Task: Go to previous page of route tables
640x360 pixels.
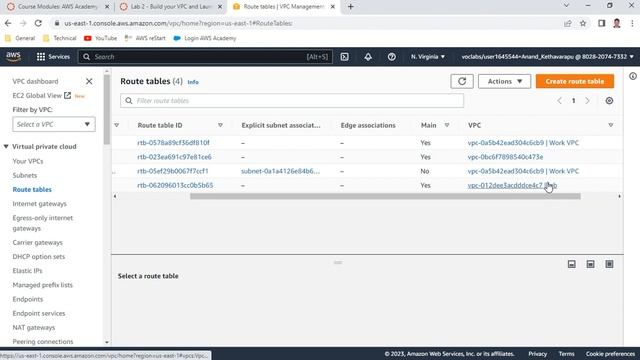Action: coord(559,101)
